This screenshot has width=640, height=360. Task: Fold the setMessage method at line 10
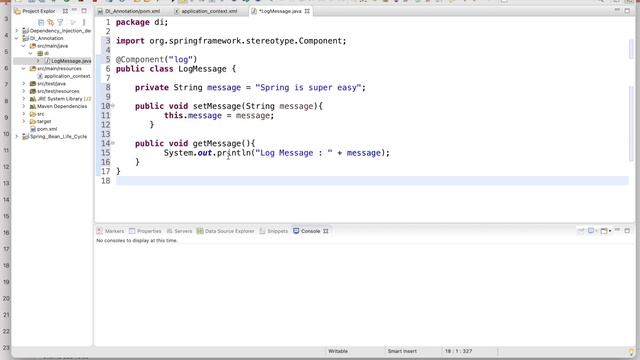point(113,106)
